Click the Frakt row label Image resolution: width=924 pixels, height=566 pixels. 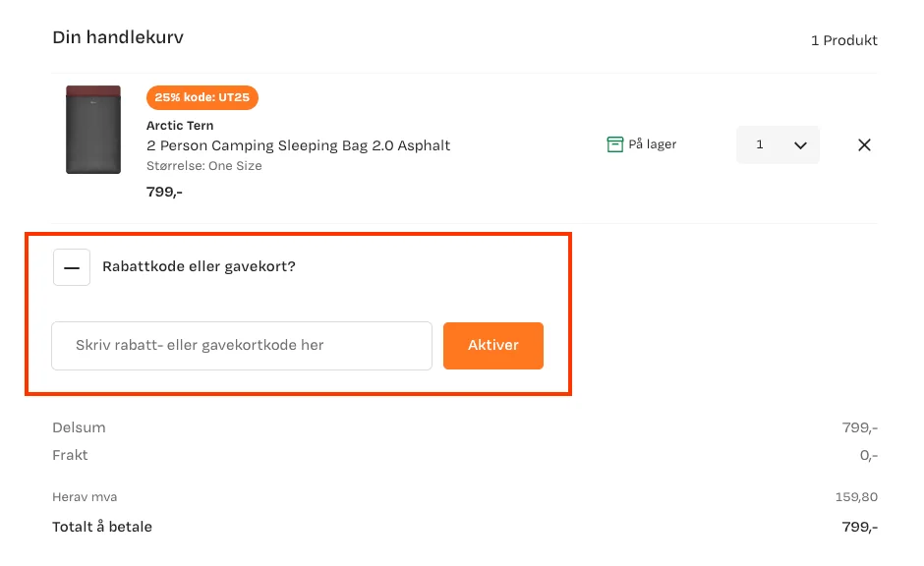(x=70, y=455)
